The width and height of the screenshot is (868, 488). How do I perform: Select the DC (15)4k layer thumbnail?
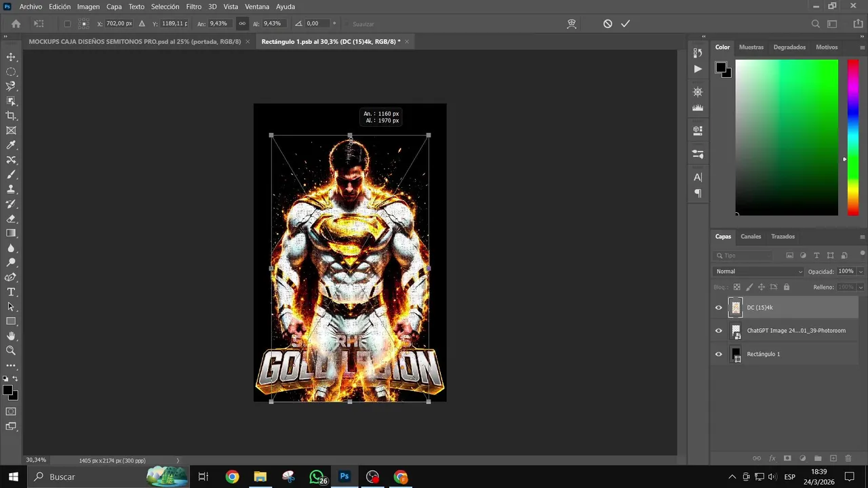coord(736,308)
